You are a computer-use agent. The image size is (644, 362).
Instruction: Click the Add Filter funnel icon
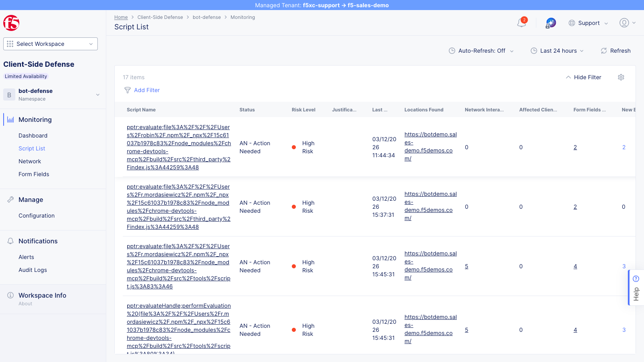(x=127, y=90)
